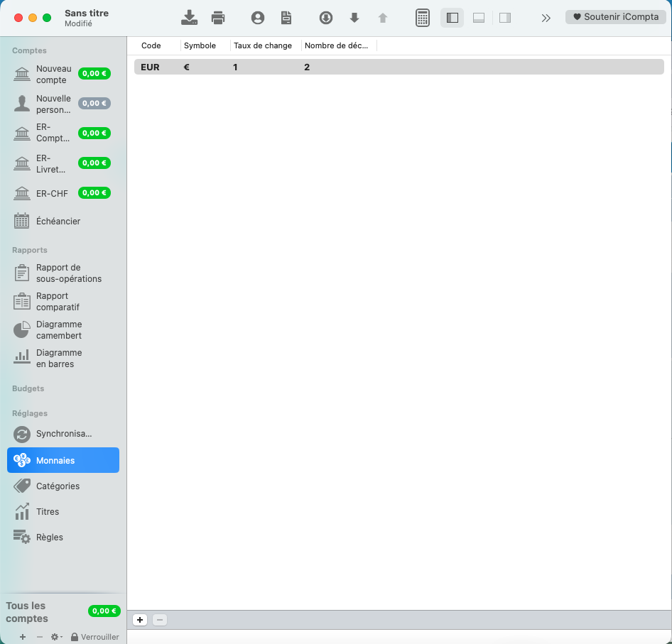This screenshot has height=644, width=672.
Task: Click the import download tray icon
Action: 190,18
